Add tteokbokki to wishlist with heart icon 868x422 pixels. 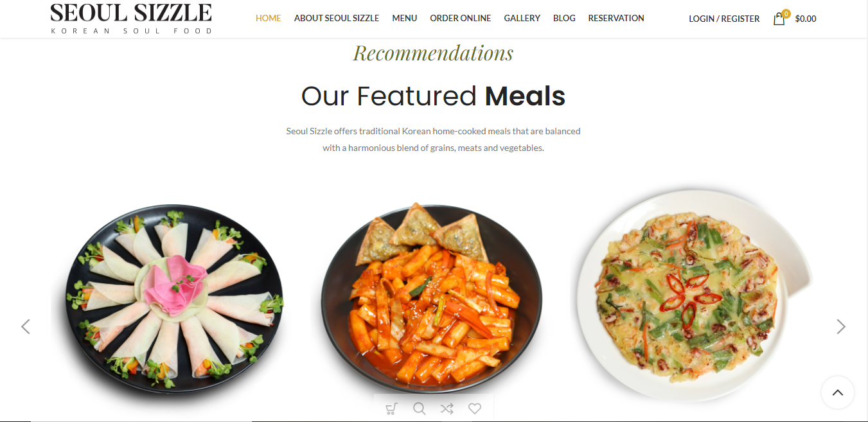475,409
